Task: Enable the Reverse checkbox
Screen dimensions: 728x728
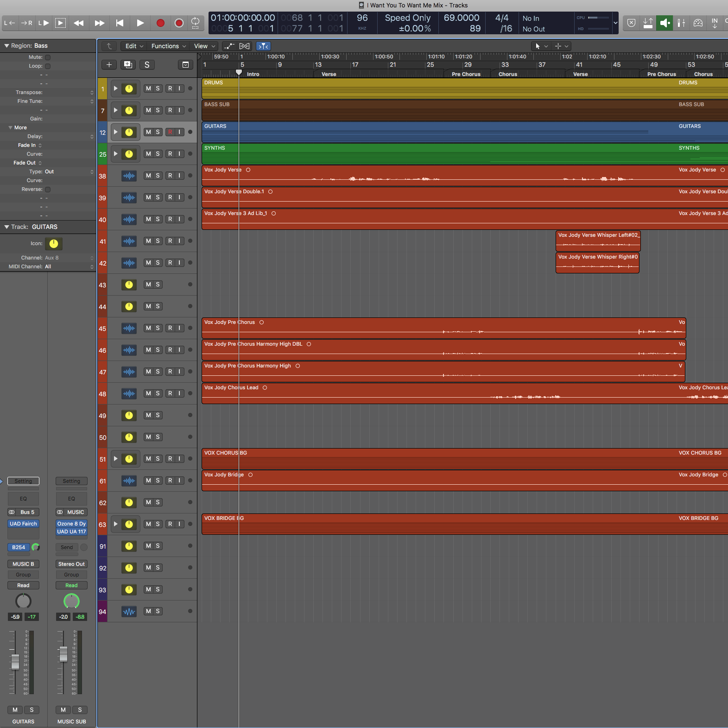Action: (48, 190)
